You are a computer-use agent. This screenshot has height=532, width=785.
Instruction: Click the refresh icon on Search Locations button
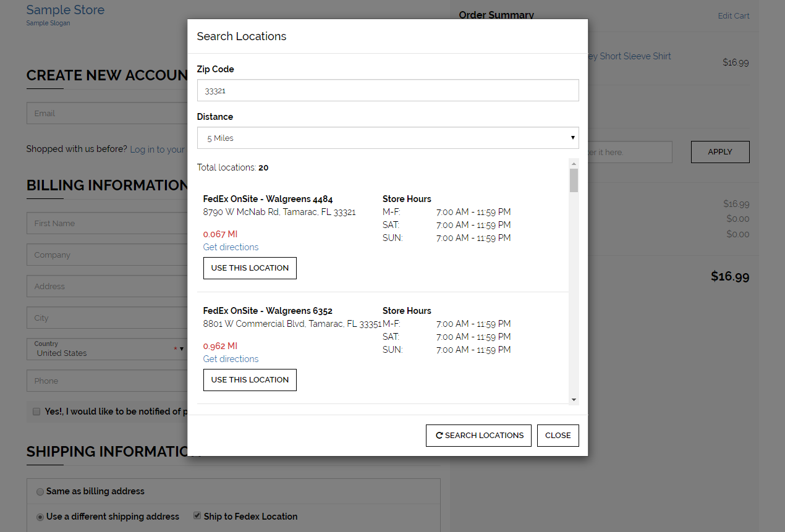[x=439, y=436]
